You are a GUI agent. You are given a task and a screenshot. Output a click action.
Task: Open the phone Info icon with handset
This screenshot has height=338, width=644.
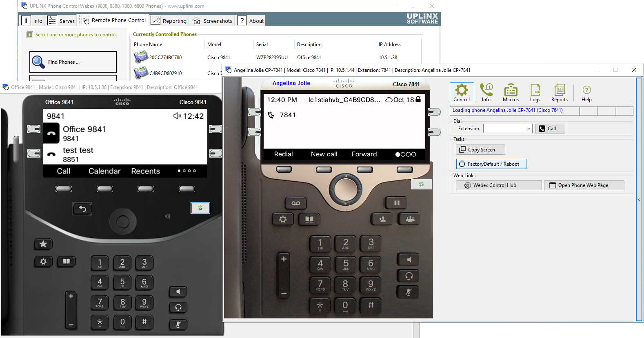tap(486, 93)
